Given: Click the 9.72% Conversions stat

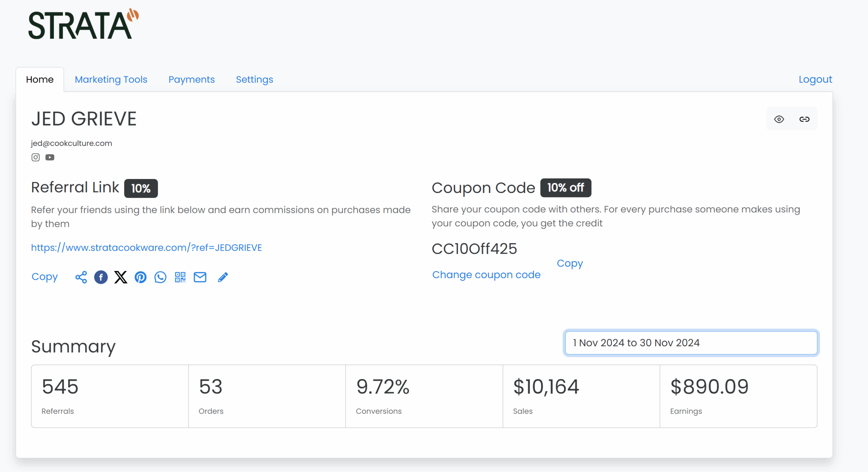Looking at the screenshot, I should pyautogui.click(x=424, y=396).
